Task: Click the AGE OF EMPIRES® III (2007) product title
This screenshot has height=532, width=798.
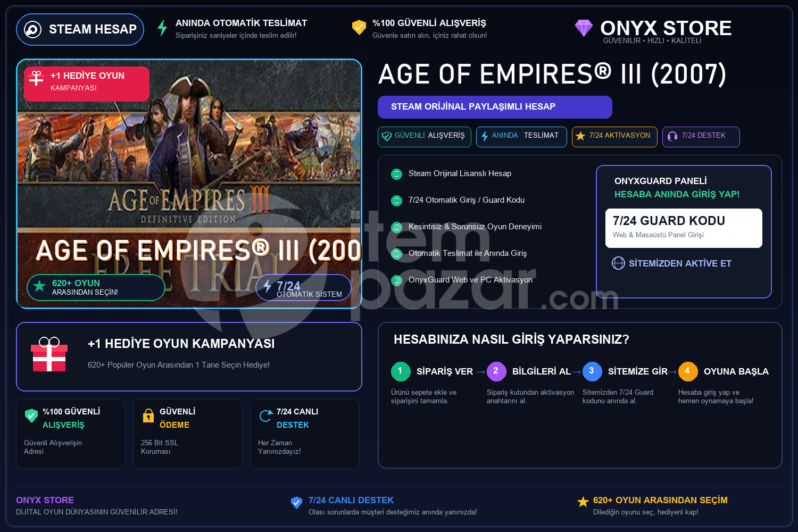Action: click(x=552, y=74)
